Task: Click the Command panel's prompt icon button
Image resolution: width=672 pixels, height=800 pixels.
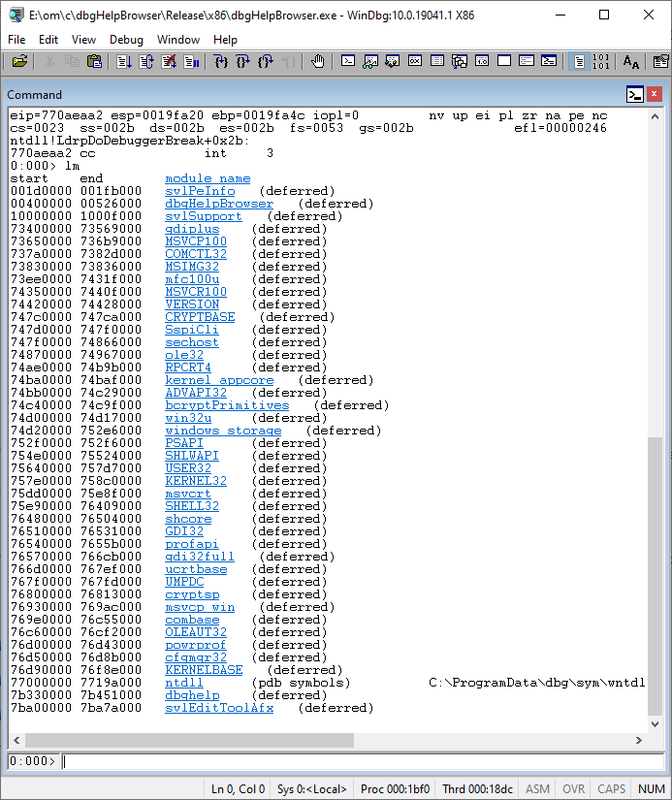Action: 635,94
